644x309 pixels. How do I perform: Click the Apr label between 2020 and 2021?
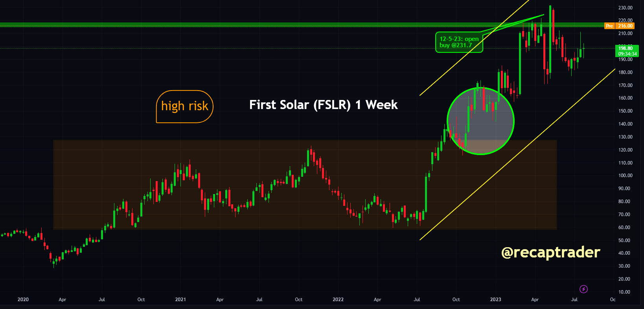coord(63,300)
